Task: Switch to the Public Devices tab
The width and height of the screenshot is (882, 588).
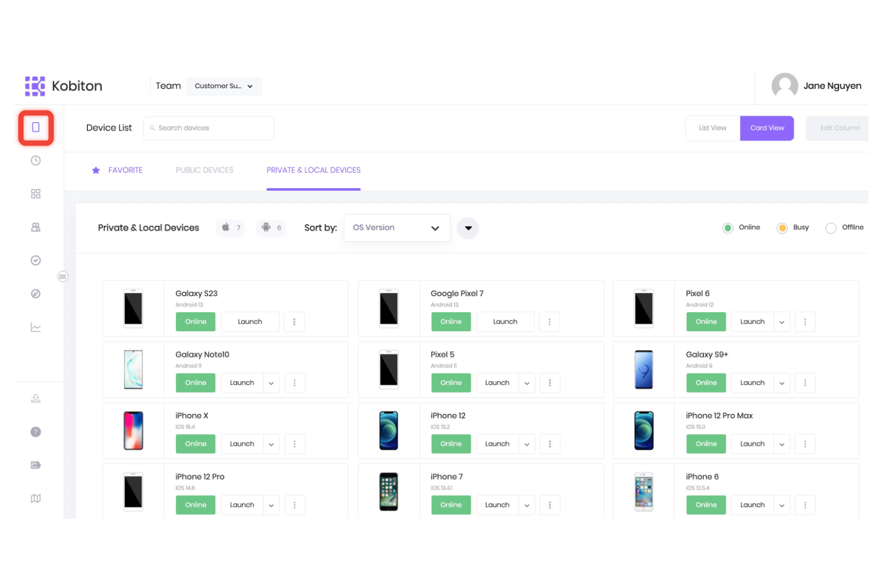Action: pyautogui.click(x=204, y=170)
